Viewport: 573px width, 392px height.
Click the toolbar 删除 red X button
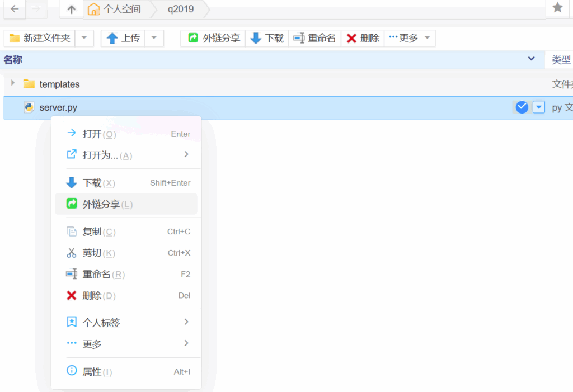click(x=363, y=38)
